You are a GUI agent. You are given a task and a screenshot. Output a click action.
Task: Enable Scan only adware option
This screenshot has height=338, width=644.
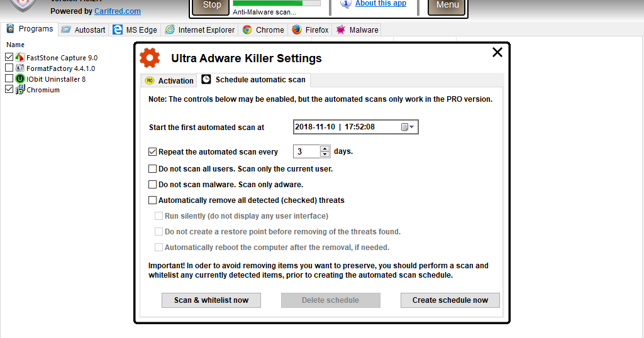coord(152,185)
